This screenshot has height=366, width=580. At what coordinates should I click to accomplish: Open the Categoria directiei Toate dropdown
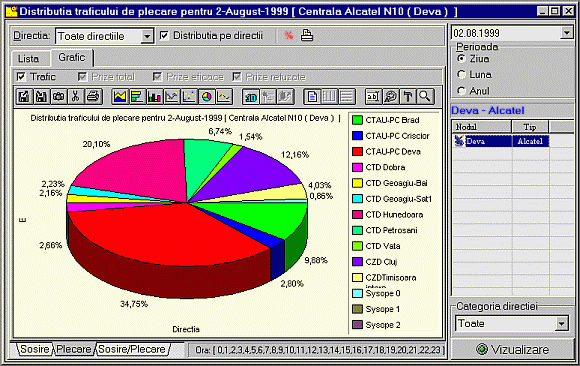[x=561, y=324]
